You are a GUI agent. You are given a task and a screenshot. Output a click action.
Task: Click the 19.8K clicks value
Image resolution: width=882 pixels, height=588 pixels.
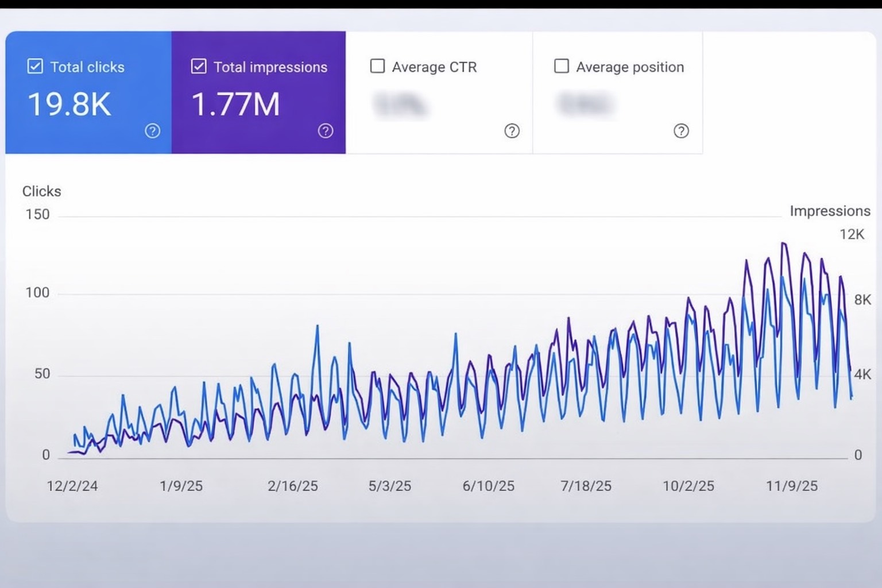pos(69,105)
